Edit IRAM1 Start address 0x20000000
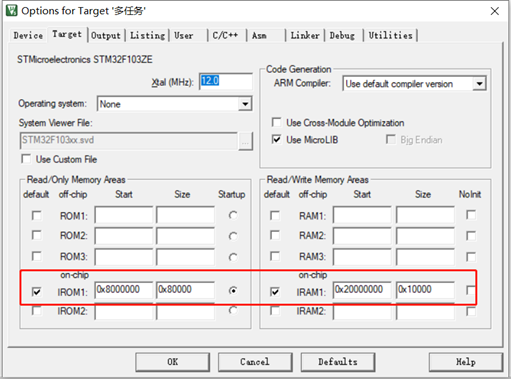The image size is (511, 379). pos(362,290)
